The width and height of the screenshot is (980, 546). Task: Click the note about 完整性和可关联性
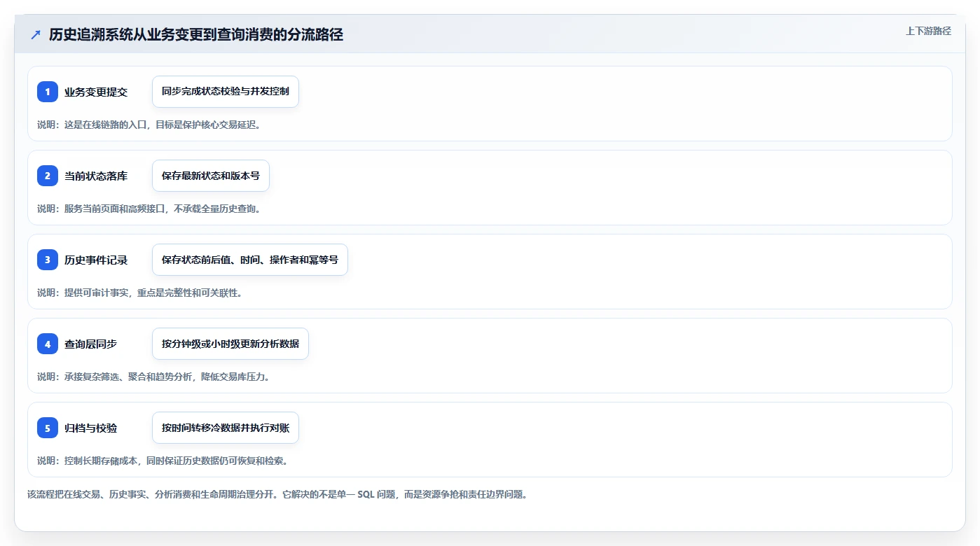140,293
